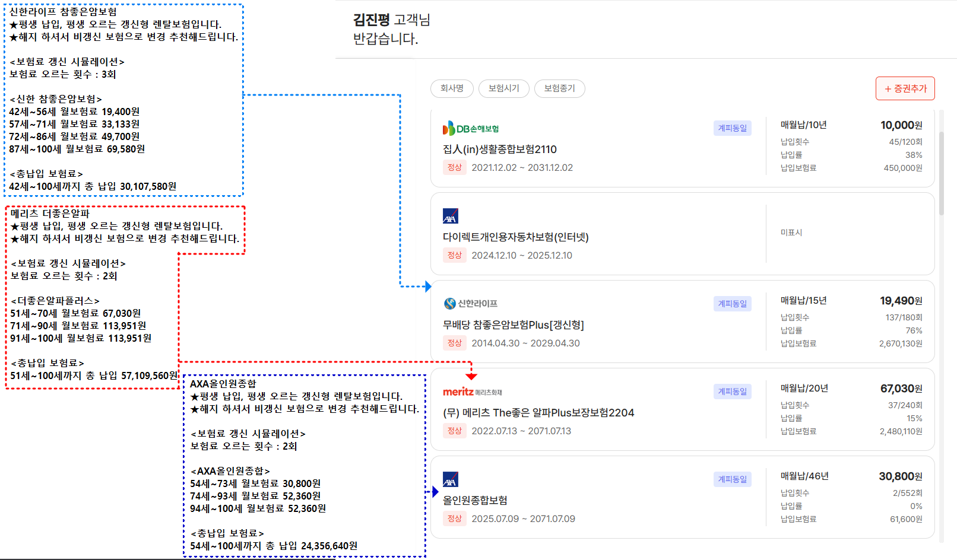Click 정상 status tag on 올인원종합보험
The width and height of the screenshot is (957, 560).
(454, 518)
